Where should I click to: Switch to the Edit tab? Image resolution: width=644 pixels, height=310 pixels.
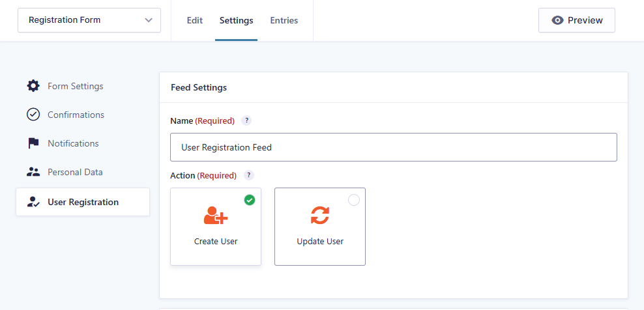click(195, 21)
